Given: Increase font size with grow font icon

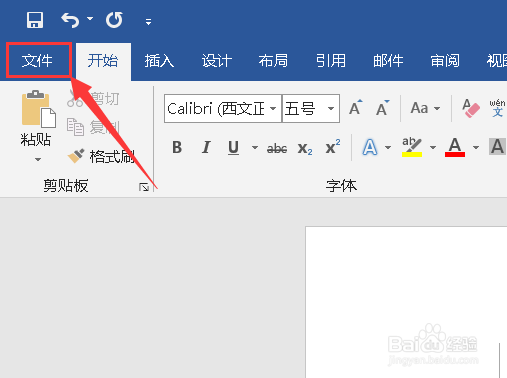Looking at the screenshot, I should (356, 108).
